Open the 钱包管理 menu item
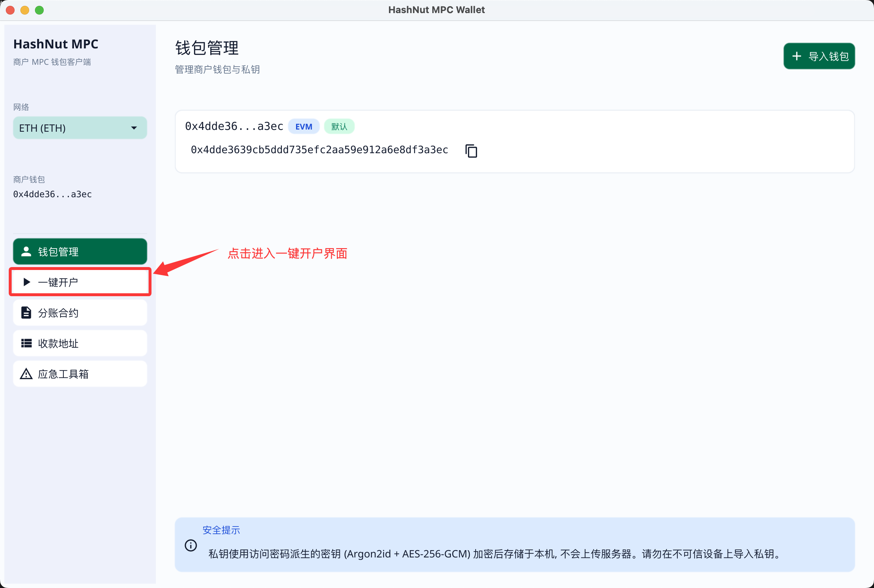This screenshot has width=874, height=588. [x=80, y=251]
